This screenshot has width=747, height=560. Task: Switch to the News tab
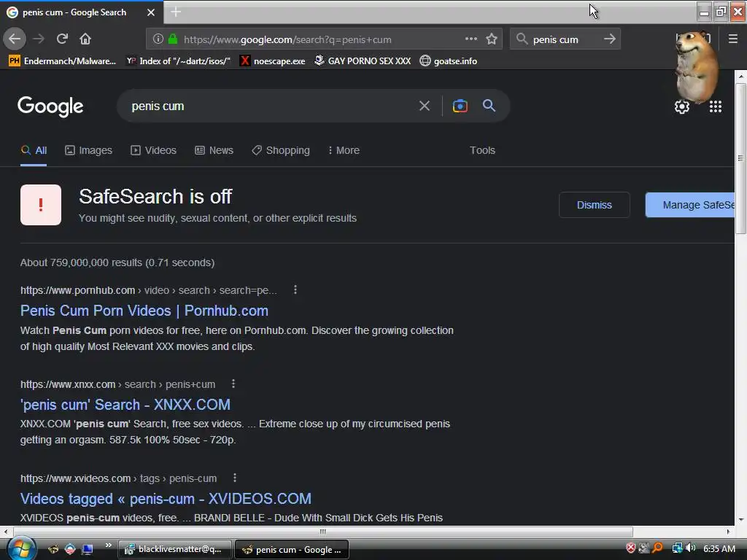coord(214,150)
